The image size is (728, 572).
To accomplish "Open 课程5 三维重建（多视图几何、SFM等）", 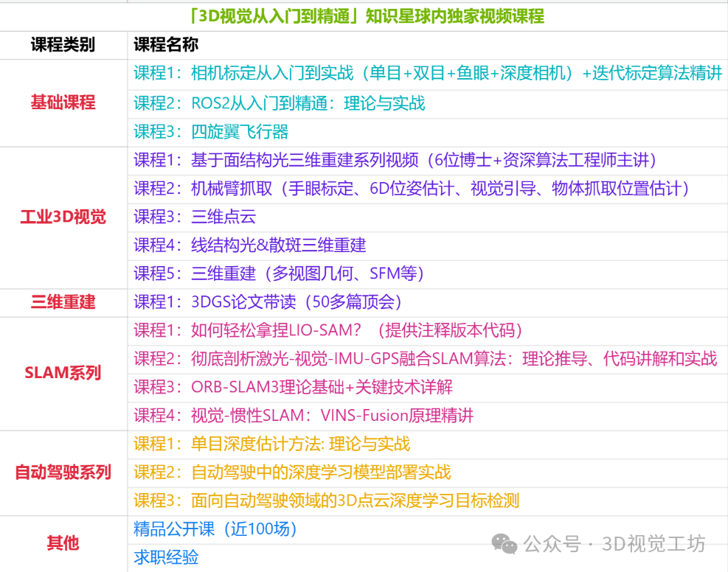I will click(x=428, y=273).
